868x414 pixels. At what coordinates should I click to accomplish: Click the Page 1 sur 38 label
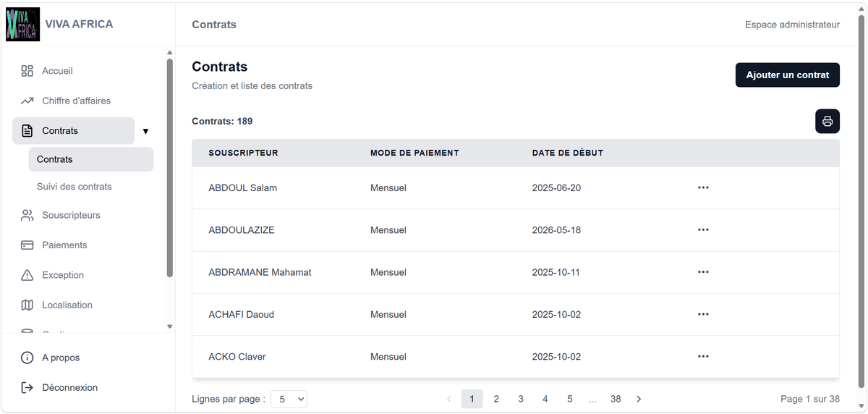[810, 399]
